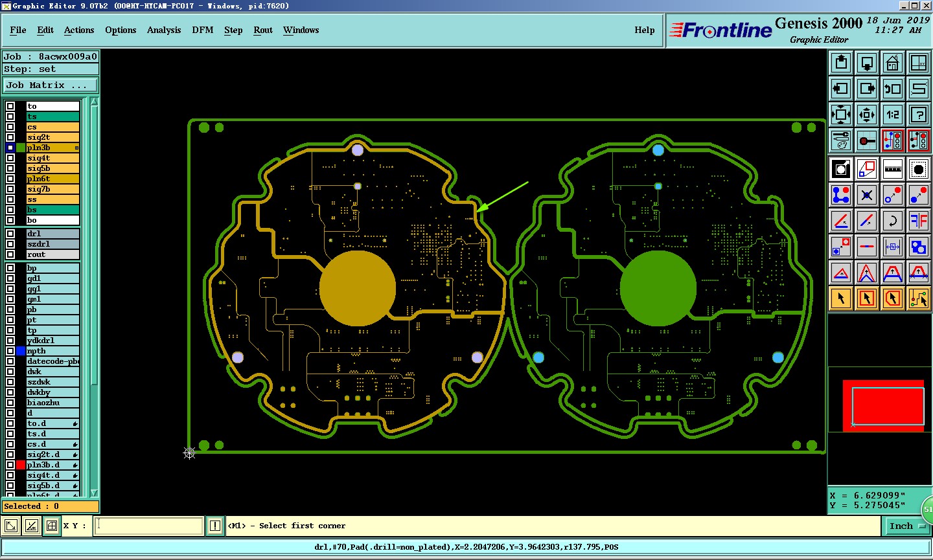The height and width of the screenshot is (560, 933).
Task: Open the DFM menu
Action: [203, 30]
